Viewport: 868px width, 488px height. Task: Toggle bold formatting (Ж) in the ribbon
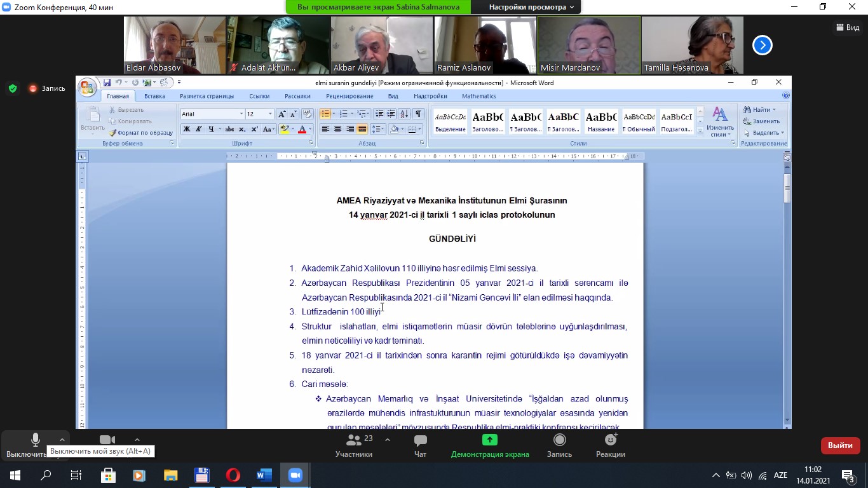coord(187,129)
